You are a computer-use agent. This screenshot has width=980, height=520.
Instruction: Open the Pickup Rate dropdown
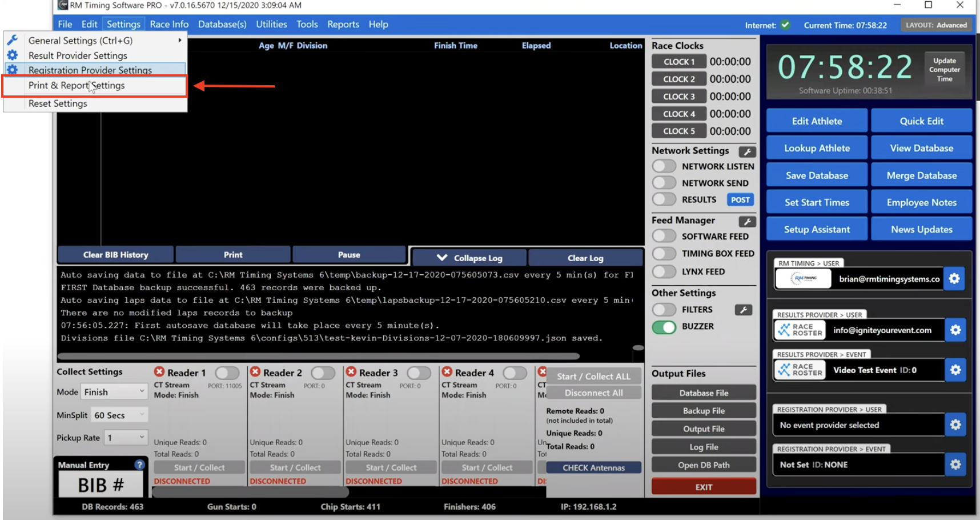tap(126, 438)
